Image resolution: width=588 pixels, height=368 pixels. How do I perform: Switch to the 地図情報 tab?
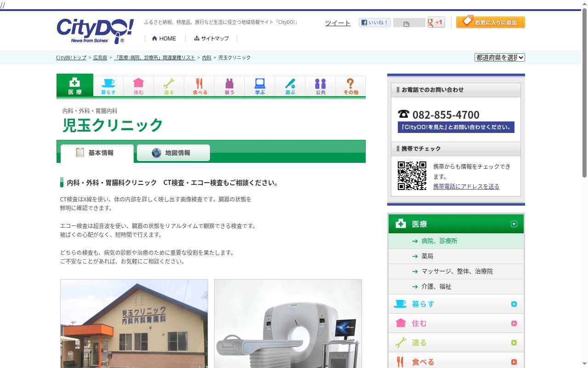pyautogui.click(x=173, y=153)
